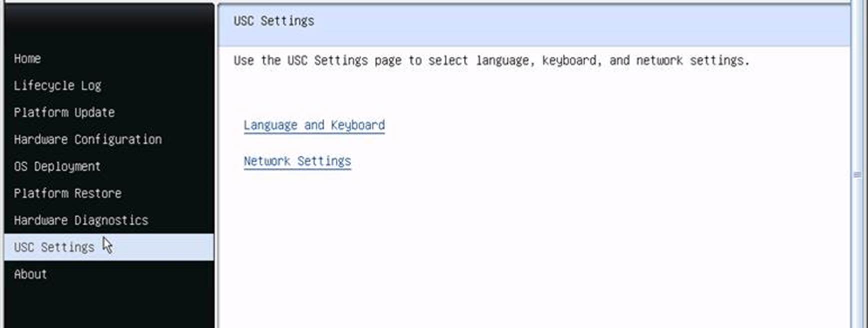The image size is (868, 328).
Task: Select the highlighted USC Settings sidebar item
Action: click(54, 248)
